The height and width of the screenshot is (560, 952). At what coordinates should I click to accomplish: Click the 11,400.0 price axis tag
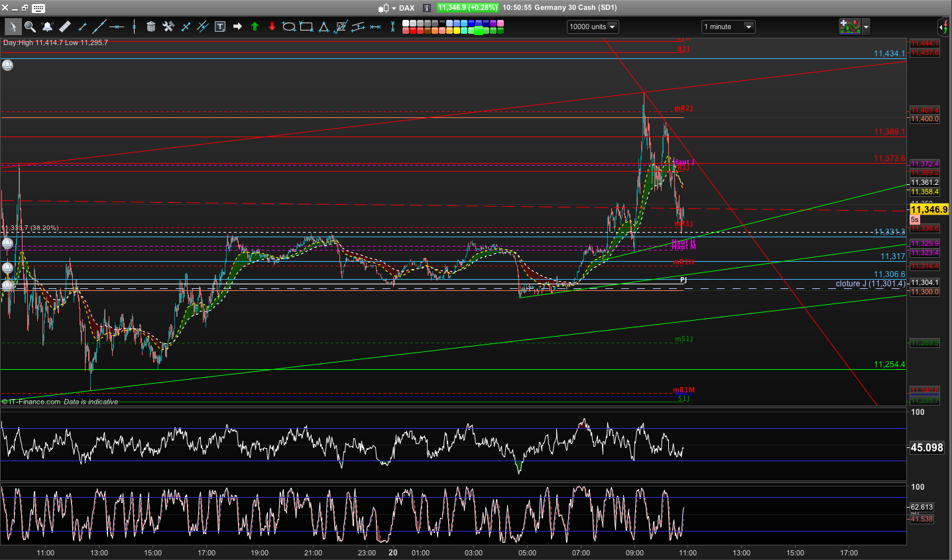coord(924,119)
